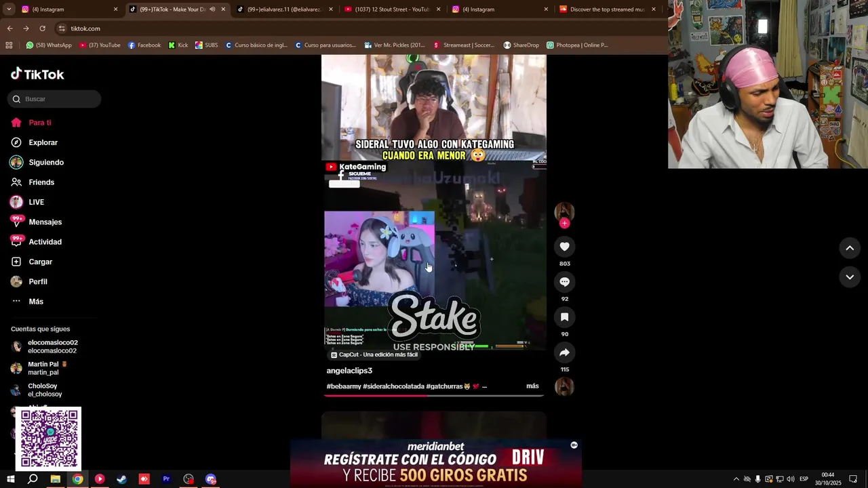Screen dimensions: 868x488
Task: Open the Friends page
Action: point(41,182)
